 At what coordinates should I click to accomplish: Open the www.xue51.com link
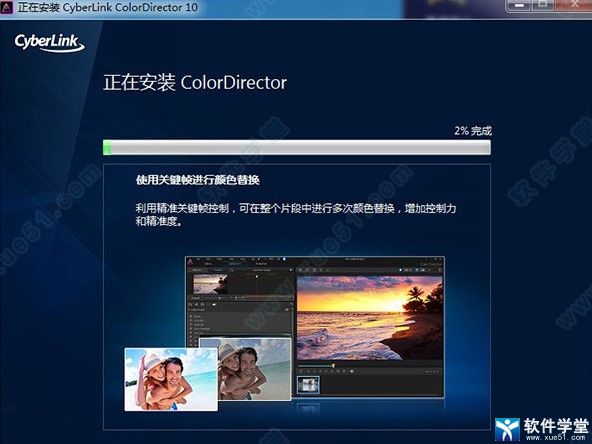coord(555,437)
